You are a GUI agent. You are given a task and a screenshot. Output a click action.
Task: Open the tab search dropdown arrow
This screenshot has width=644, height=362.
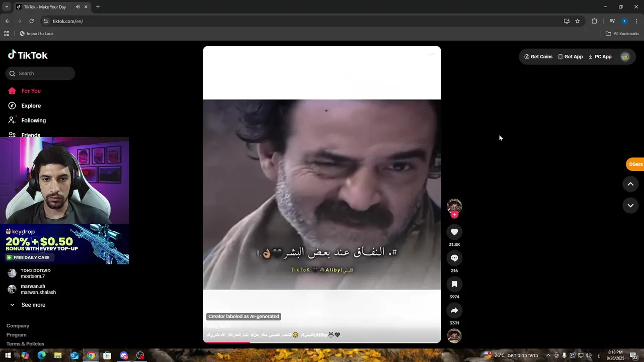[7, 7]
